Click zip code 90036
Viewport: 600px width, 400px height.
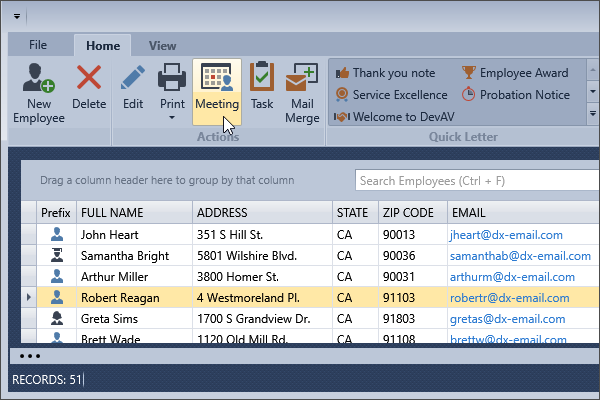pyautogui.click(x=412, y=255)
